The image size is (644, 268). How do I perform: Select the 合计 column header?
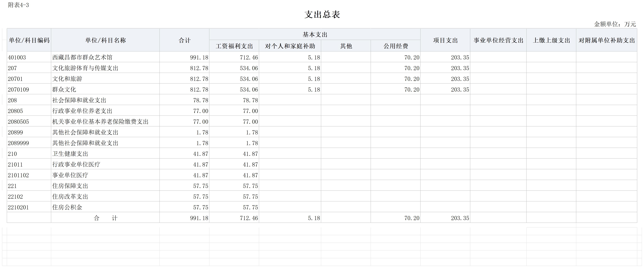tap(185, 40)
